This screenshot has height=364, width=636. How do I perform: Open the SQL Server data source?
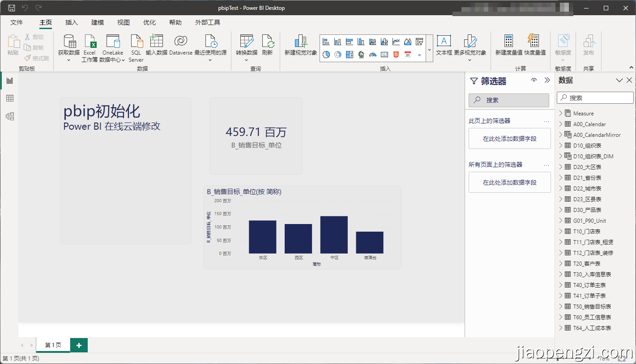pos(136,48)
